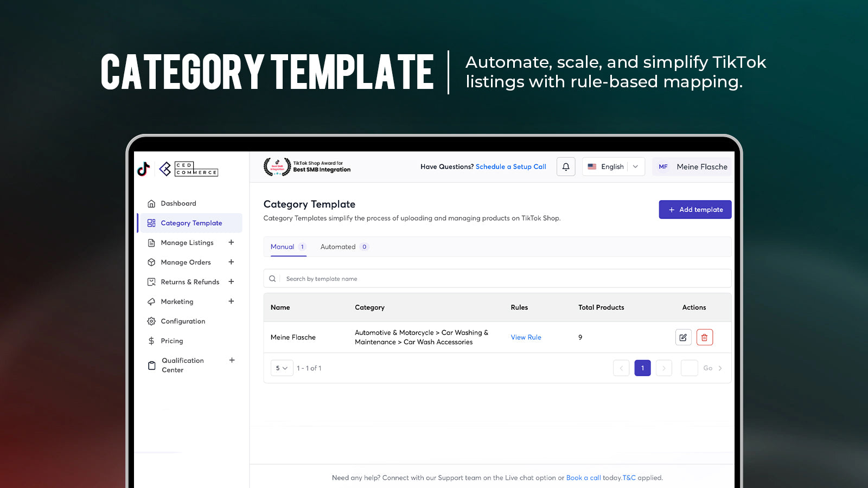Click page 1 pagination button
Image resolution: width=868 pixels, height=488 pixels.
(x=642, y=368)
